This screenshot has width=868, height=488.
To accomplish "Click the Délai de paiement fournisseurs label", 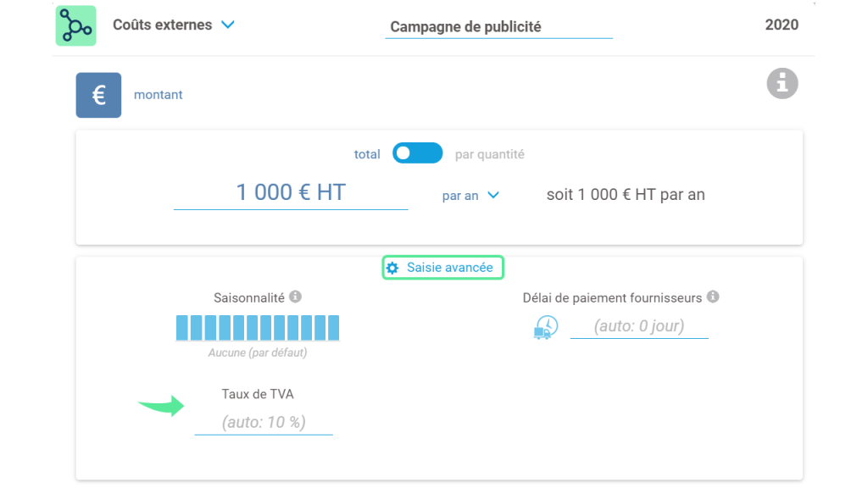I will point(612,298).
